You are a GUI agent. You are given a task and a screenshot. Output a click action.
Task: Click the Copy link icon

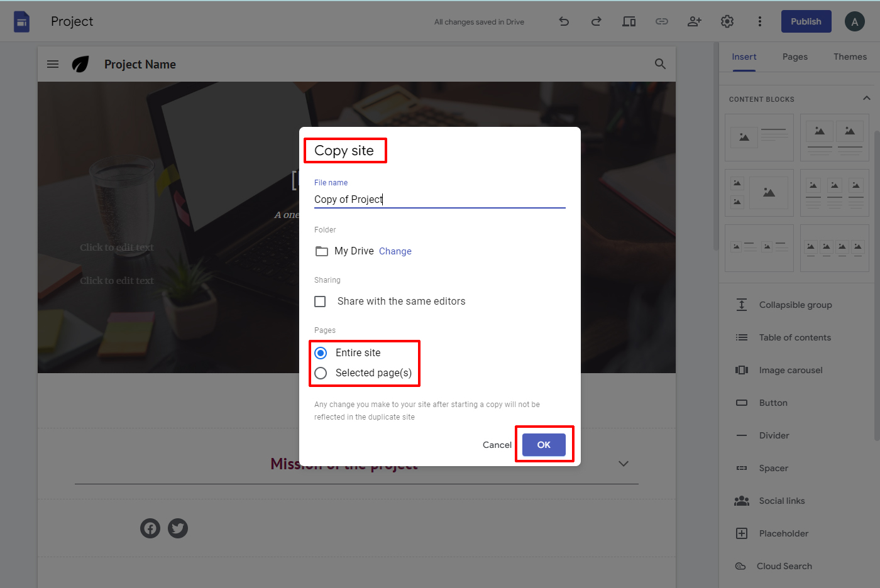[x=661, y=21]
